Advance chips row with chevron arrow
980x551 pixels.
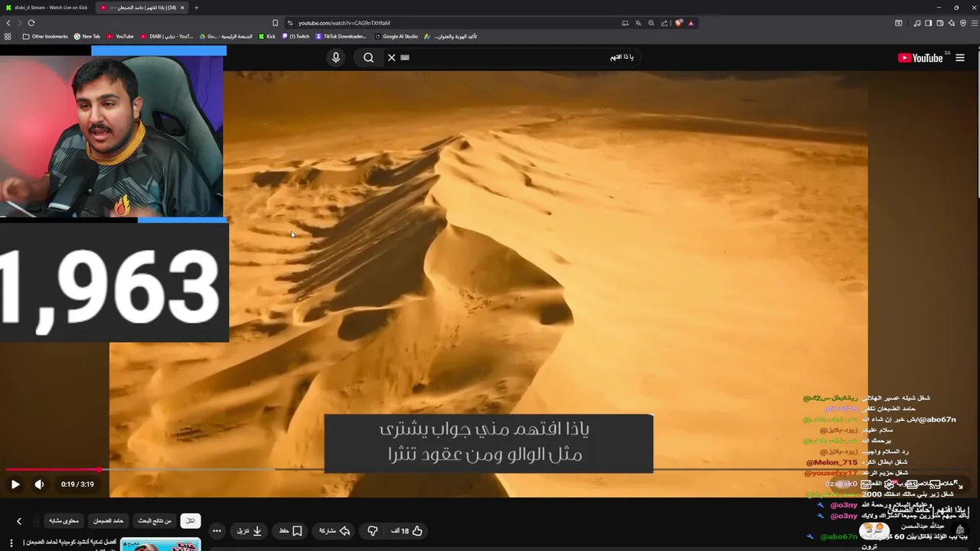tap(19, 521)
